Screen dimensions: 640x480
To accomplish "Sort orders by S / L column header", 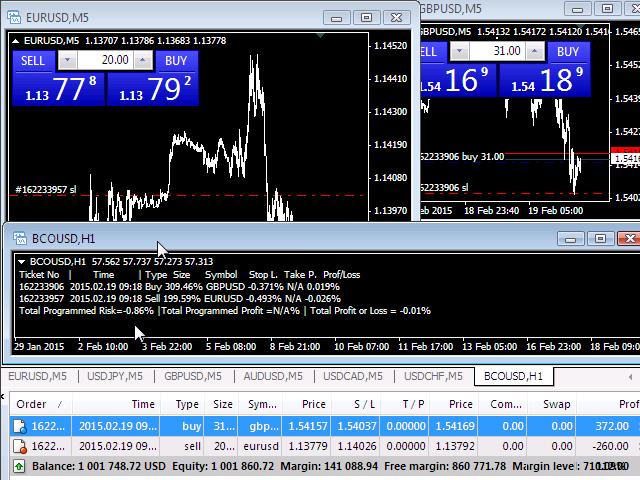I will [x=356, y=404].
